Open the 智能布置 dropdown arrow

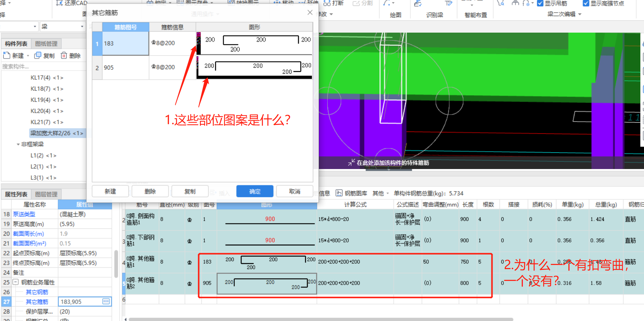click(472, 5)
